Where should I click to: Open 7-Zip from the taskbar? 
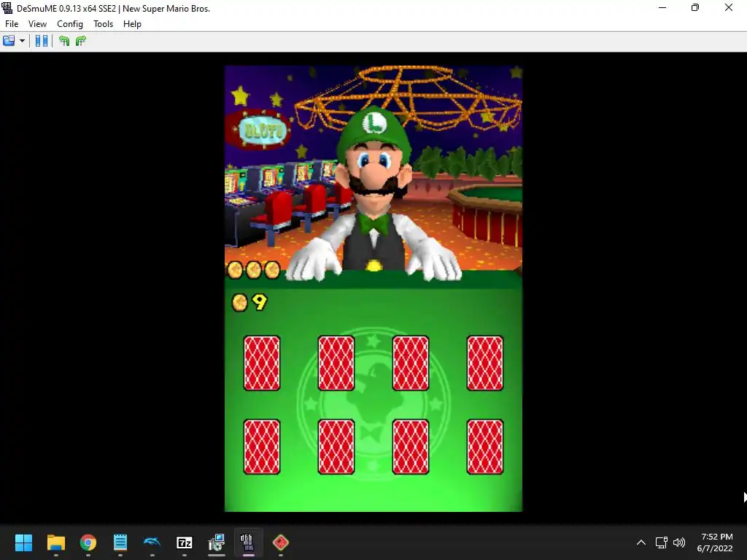point(185,542)
